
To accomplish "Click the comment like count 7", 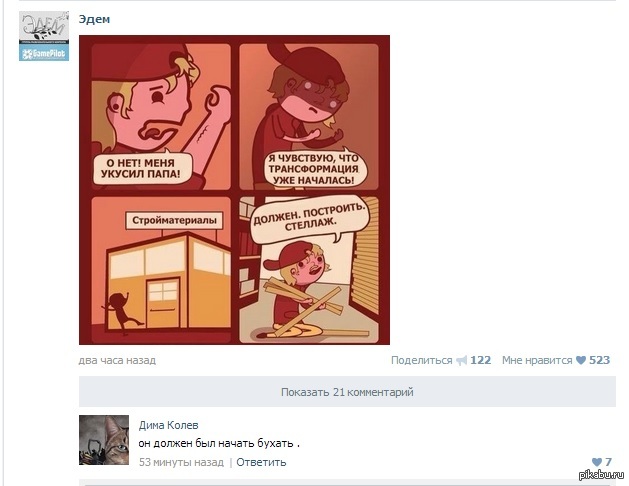I will (x=608, y=462).
